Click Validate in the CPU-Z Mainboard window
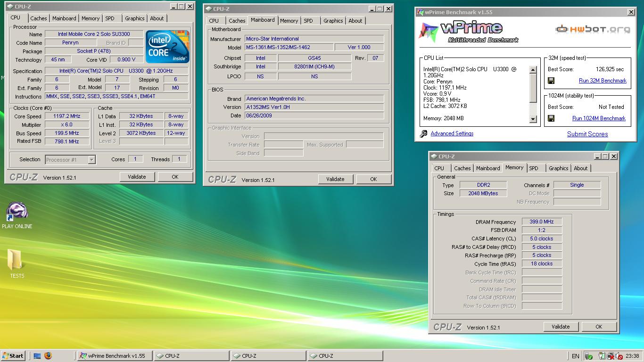Viewport: 644px width, 362px height. click(335, 179)
